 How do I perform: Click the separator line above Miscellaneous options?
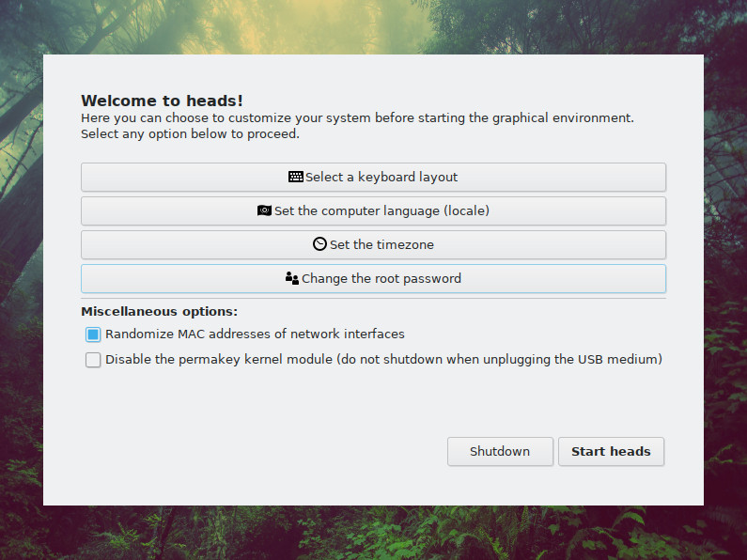374,299
